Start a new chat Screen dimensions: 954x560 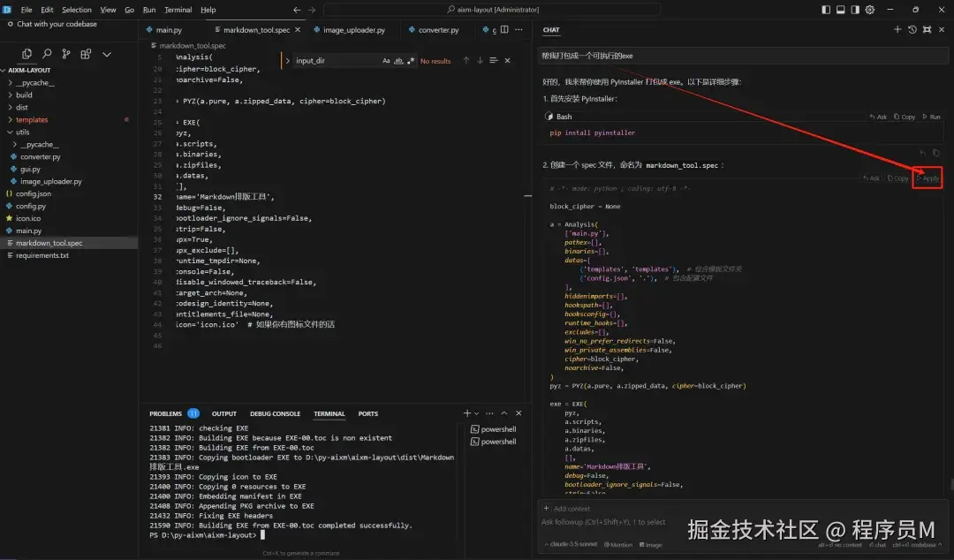coord(897,29)
